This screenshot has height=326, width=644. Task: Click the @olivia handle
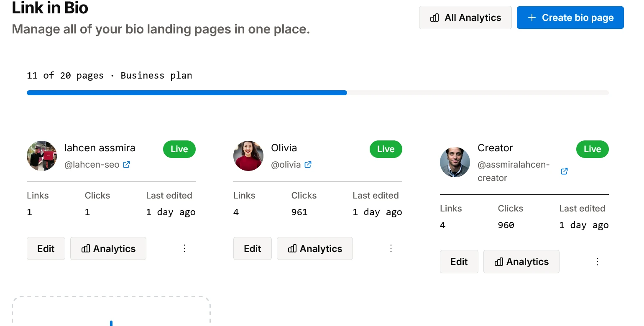pyautogui.click(x=286, y=165)
